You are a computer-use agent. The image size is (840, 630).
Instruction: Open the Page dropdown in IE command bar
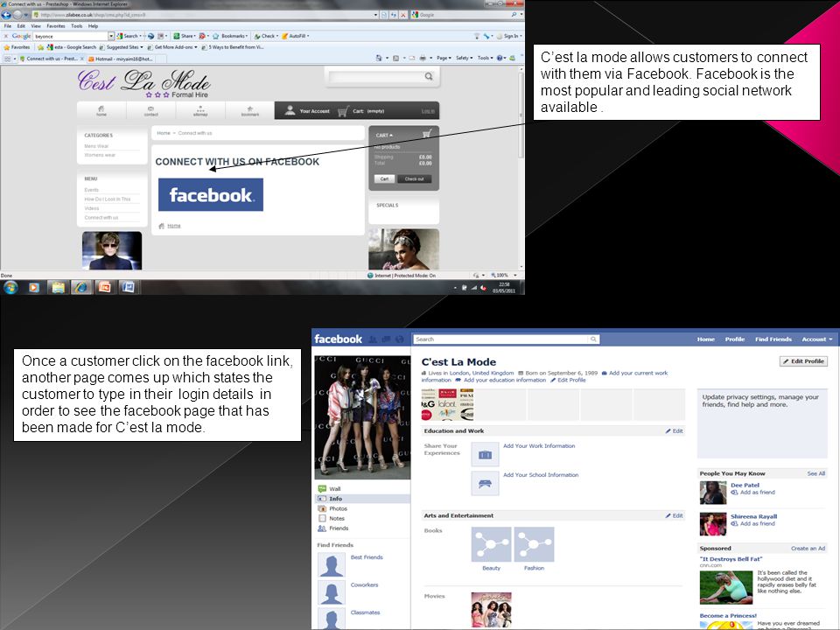(x=444, y=58)
